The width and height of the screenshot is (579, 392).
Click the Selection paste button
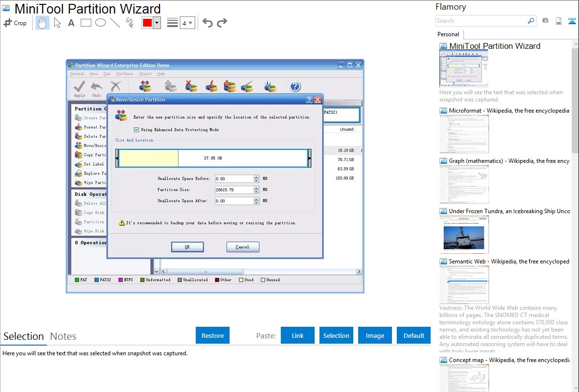pyautogui.click(x=336, y=335)
